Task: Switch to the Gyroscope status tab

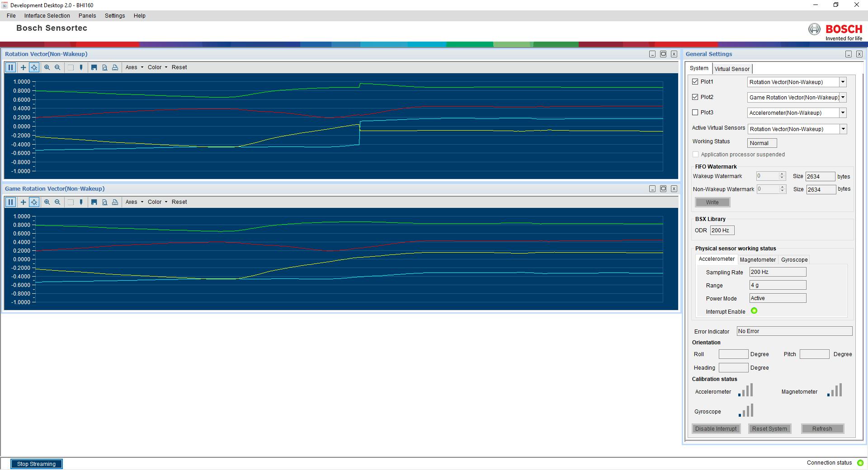Action: point(794,260)
